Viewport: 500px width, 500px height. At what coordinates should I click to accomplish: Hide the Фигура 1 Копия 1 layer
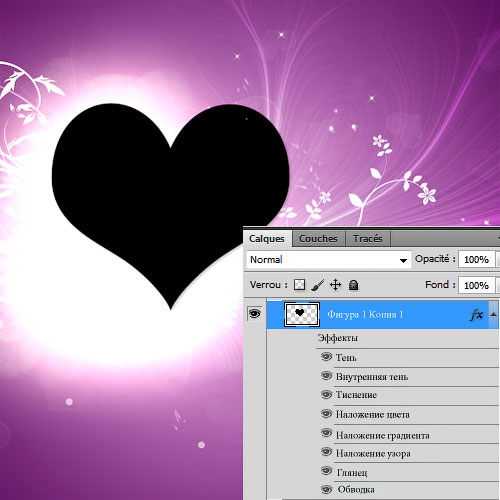pos(255,314)
